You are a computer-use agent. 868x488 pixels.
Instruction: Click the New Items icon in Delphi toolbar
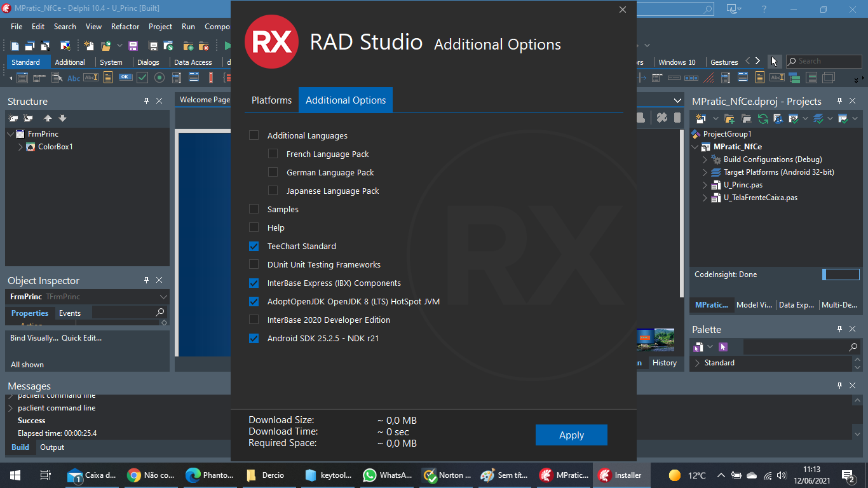point(89,46)
